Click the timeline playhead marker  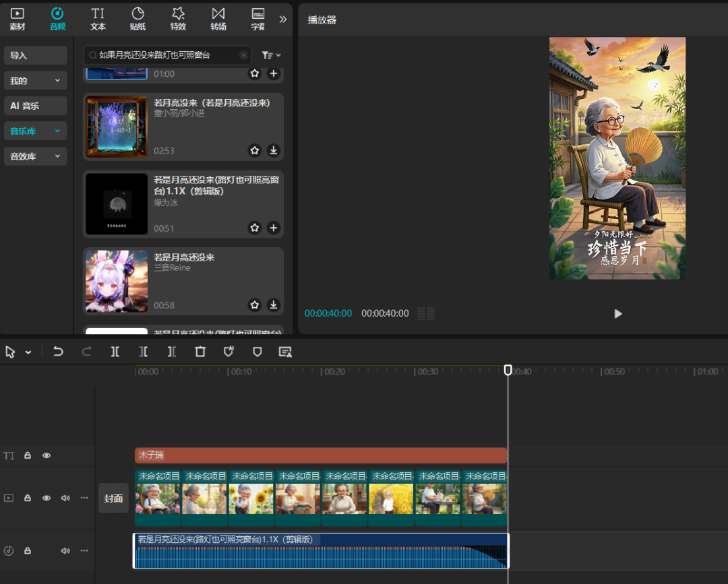(x=508, y=370)
